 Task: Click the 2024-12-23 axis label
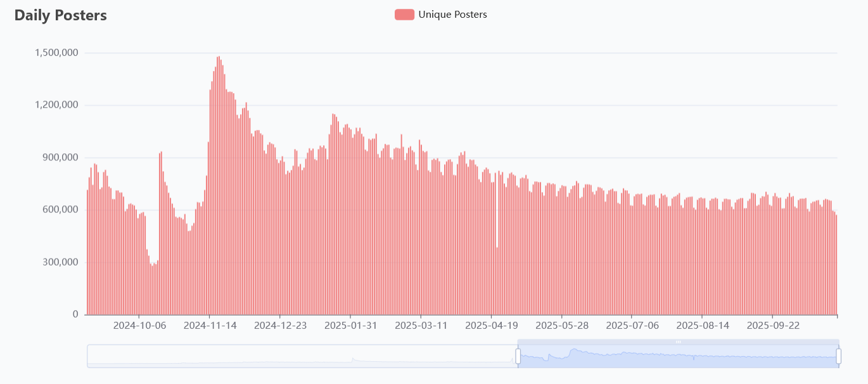280,326
